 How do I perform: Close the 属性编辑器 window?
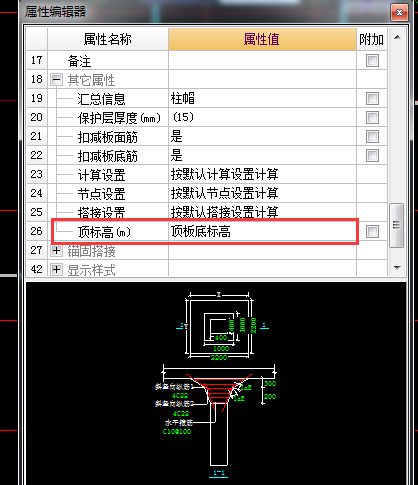click(399, 13)
